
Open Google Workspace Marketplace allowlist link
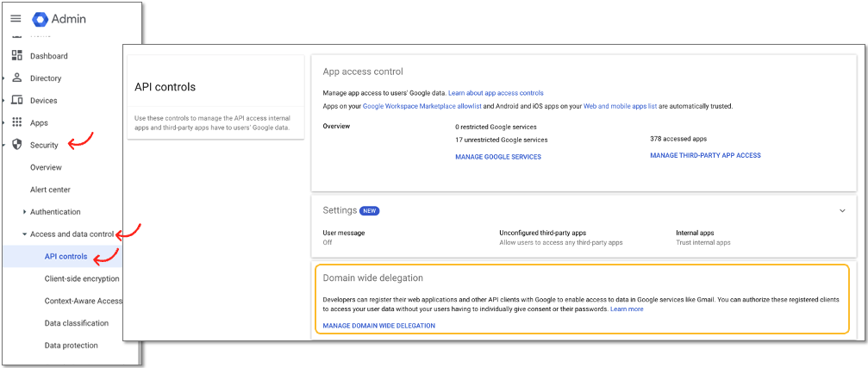(423, 106)
